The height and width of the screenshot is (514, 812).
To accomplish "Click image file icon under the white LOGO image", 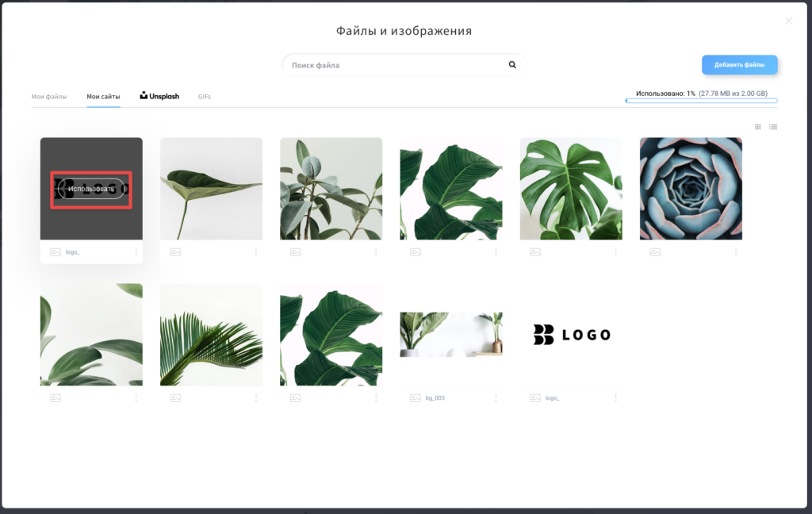I will (x=535, y=398).
